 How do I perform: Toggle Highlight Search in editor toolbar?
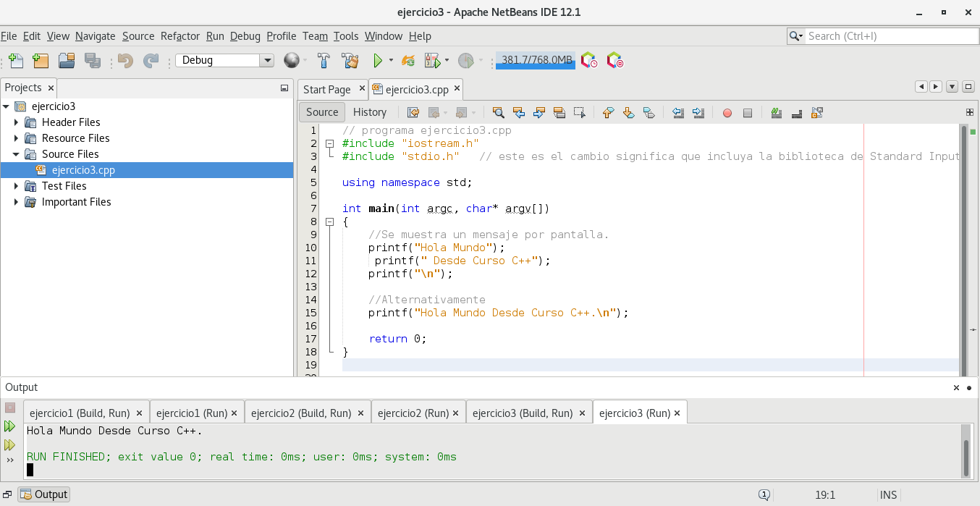coord(559,112)
